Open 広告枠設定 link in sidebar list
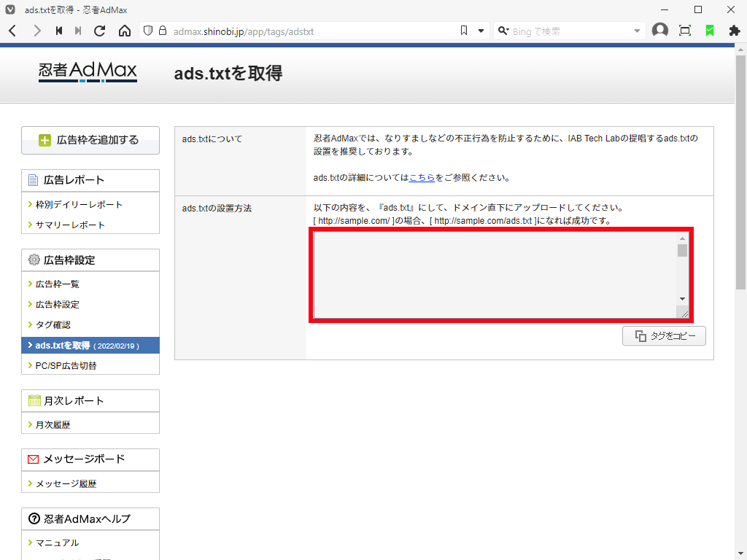Viewport: 747px width, 560px height. tap(57, 305)
